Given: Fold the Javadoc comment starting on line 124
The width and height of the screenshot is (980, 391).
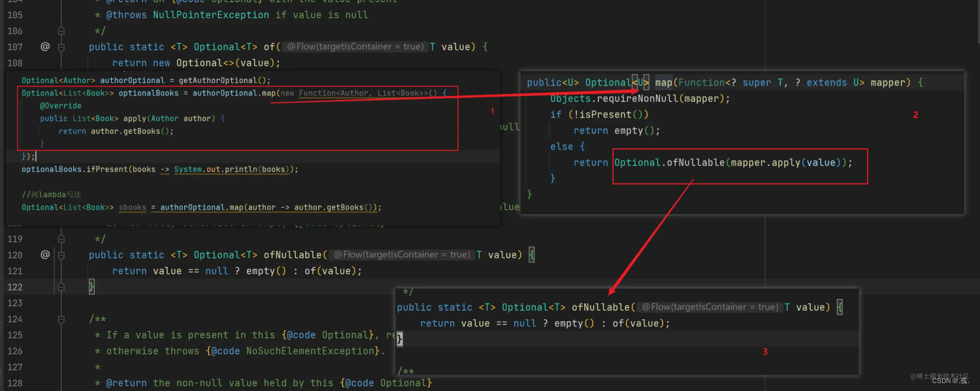Looking at the screenshot, I should (61, 319).
